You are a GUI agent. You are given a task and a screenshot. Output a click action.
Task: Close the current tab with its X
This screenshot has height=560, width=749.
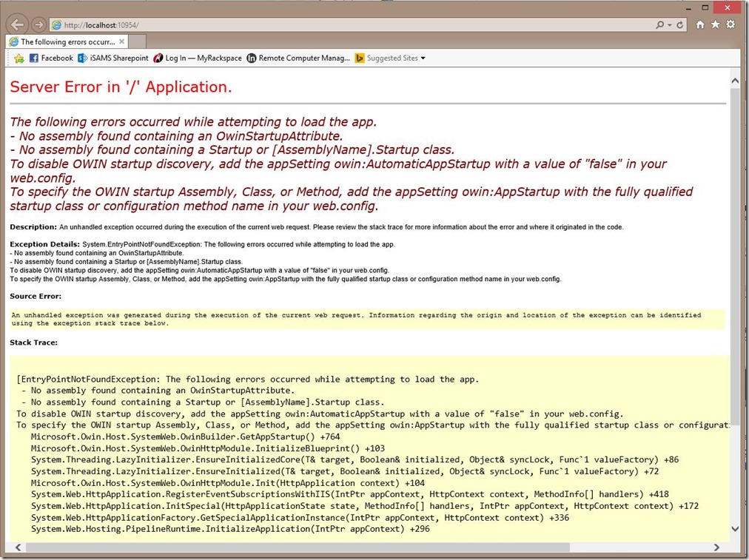click(x=122, y=41)
